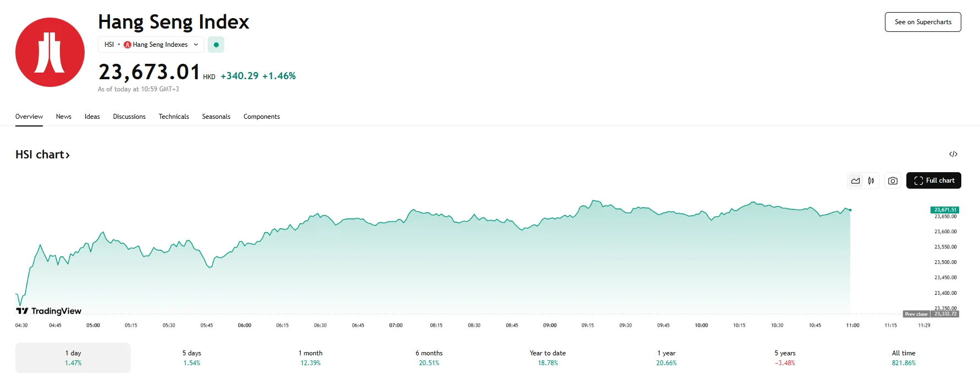
Task: Choose the Year to date range
Action: [x=547, y=358]
